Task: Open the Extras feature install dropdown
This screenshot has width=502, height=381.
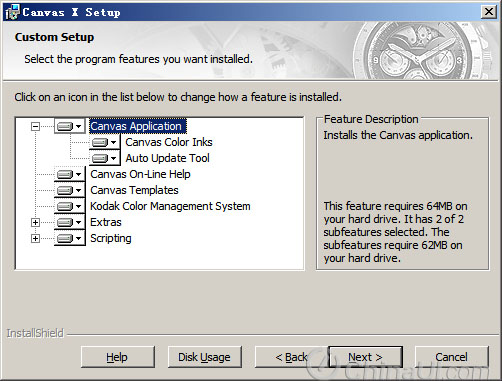Action: tap(69, 222)
